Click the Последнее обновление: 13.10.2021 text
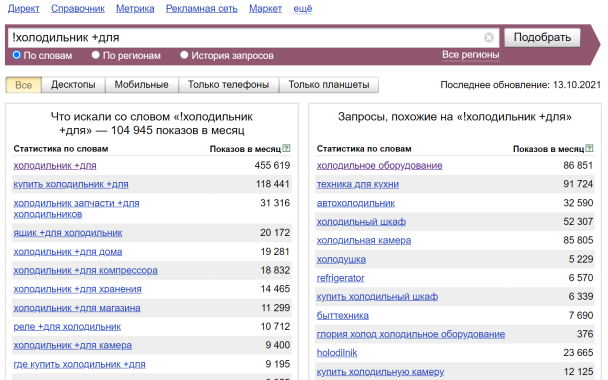Screen dimensions: 608x380 [520, 85]
